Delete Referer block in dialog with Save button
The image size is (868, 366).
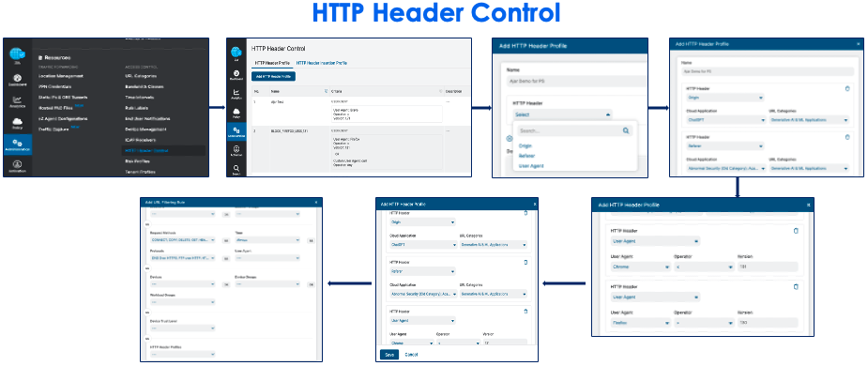(525, 262)
